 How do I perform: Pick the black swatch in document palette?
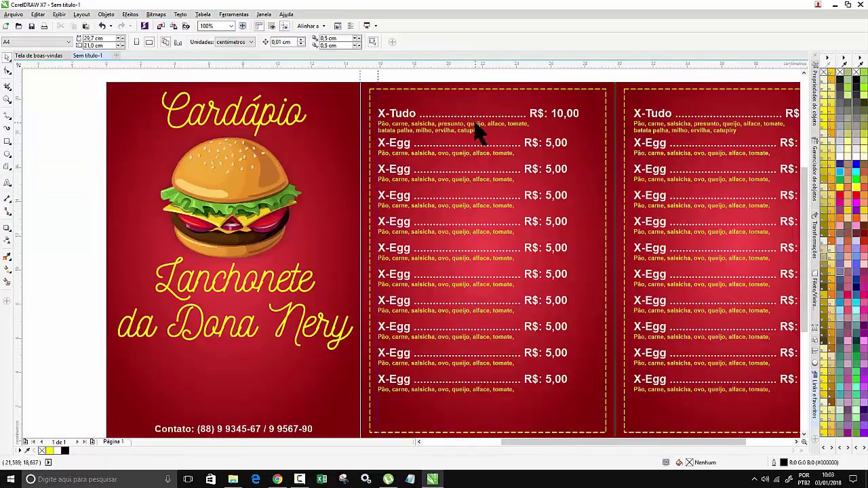[x=64, y=450]
